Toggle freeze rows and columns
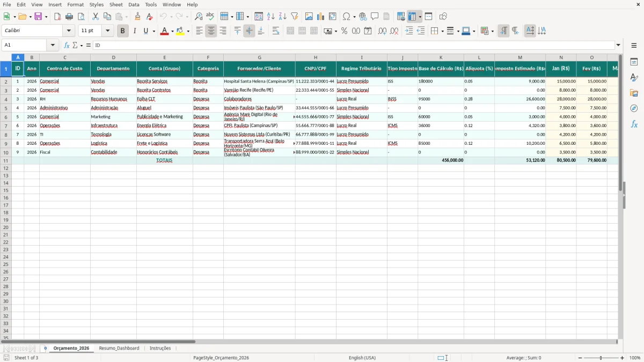 pyautogui.click(x=413, y=16)
